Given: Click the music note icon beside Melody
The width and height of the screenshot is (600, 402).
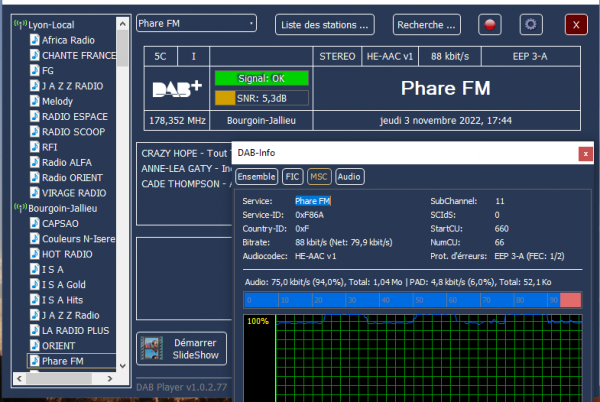Looking at the screenshot, I should [35, 101].
